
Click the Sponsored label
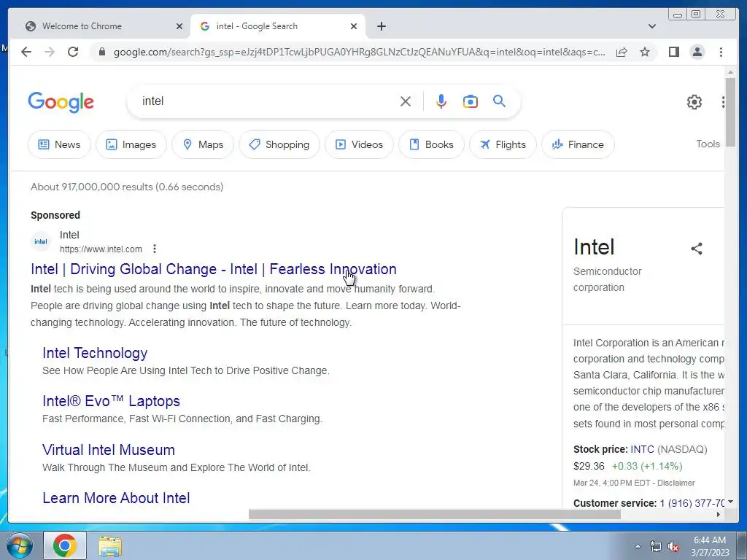(55, 215)
